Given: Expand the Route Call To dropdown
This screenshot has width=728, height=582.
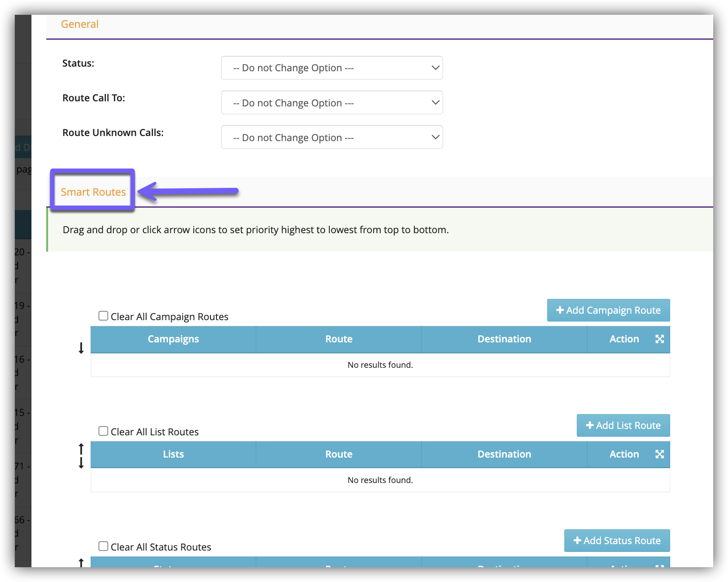Looking at the screenshot, I should point(332,103).
